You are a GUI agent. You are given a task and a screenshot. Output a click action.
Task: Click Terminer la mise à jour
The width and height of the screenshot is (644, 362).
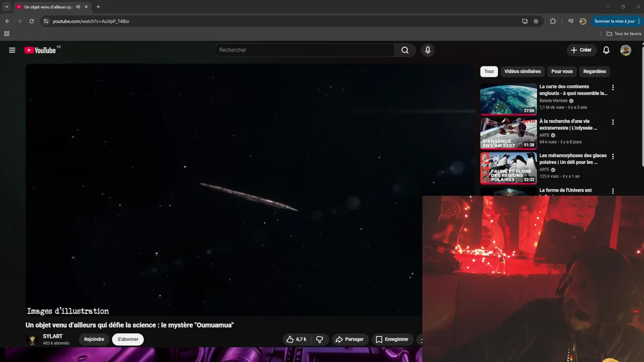614,21
